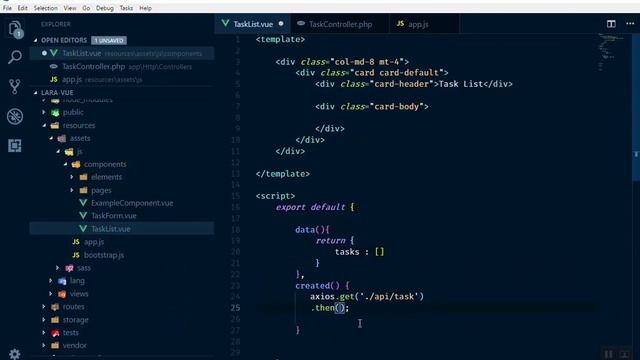Click the storage folder icon
640x360 pixels.
point(55,320)
